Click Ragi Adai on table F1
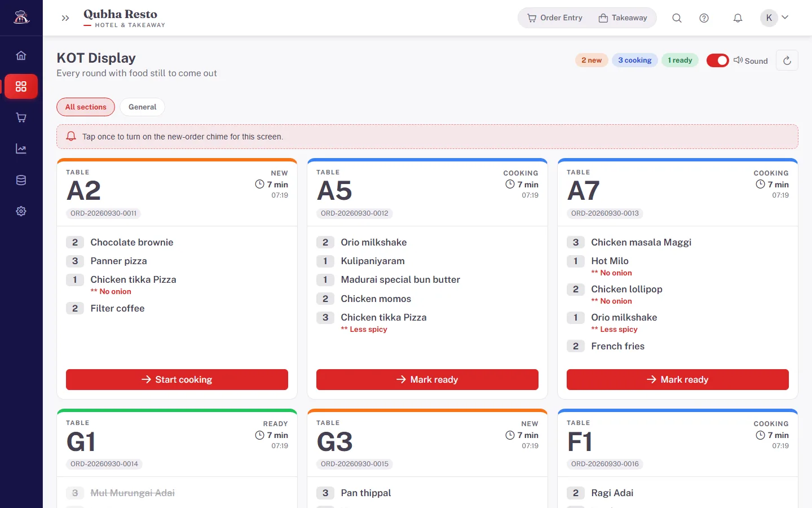 (x=612, y=493)
